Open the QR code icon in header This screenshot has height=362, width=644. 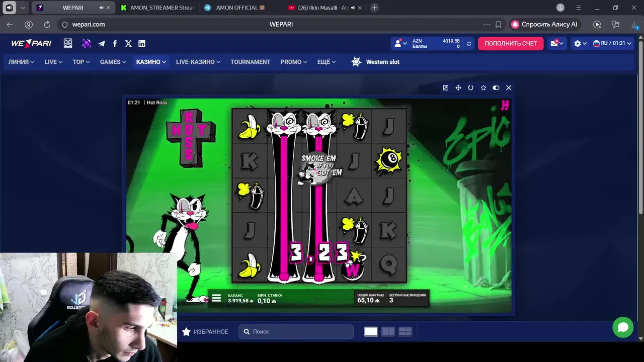point(68,44)
